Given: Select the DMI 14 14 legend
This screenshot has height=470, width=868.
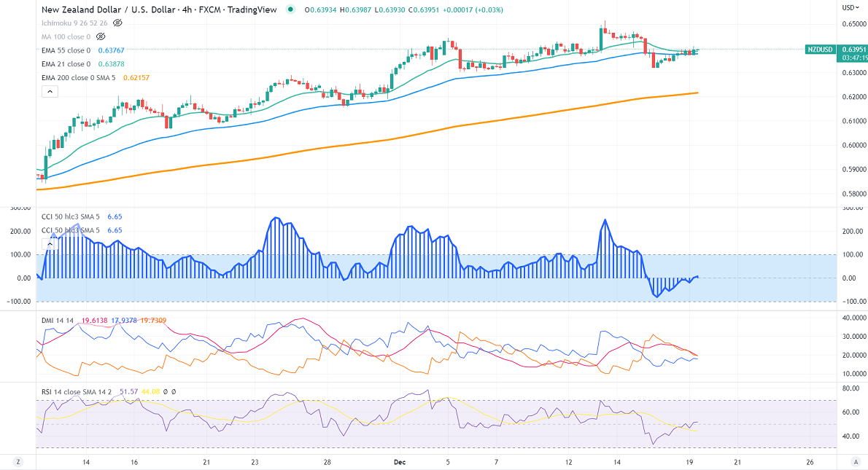Looking at the screenshot, I should pos(58,321).
